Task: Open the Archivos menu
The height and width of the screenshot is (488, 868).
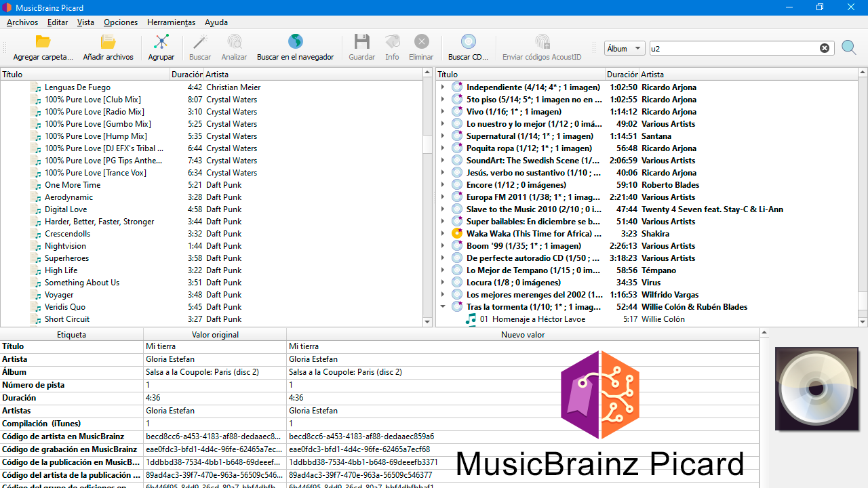Action: pyautogui.click(x=22, y=22)
